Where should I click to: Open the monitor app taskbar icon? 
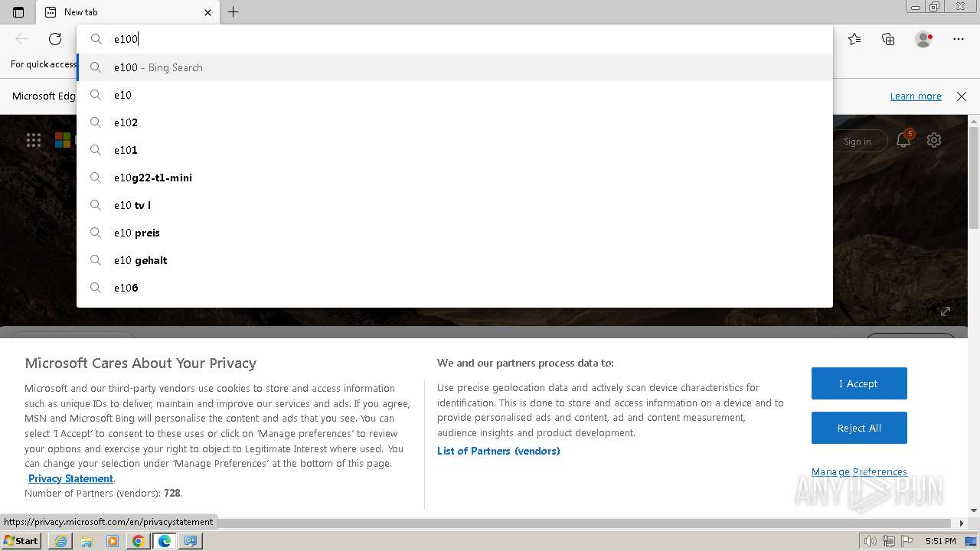191,541
